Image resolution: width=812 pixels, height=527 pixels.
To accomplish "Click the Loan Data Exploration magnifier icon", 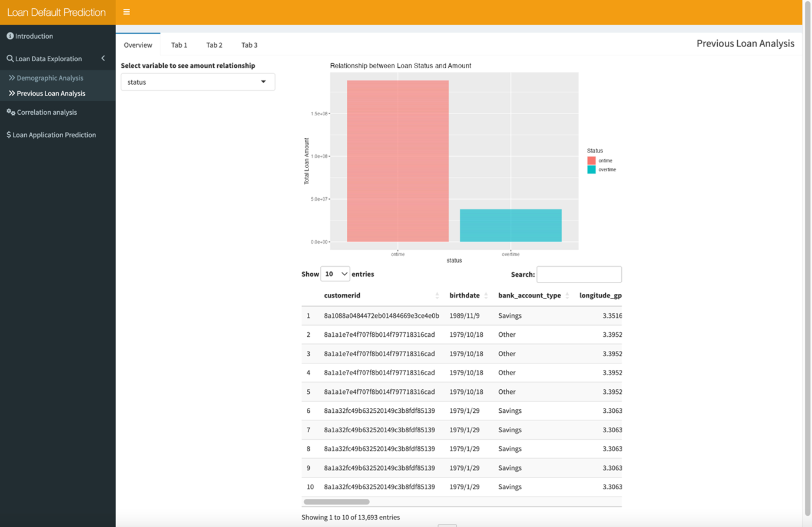I will [x=10, y=59].
